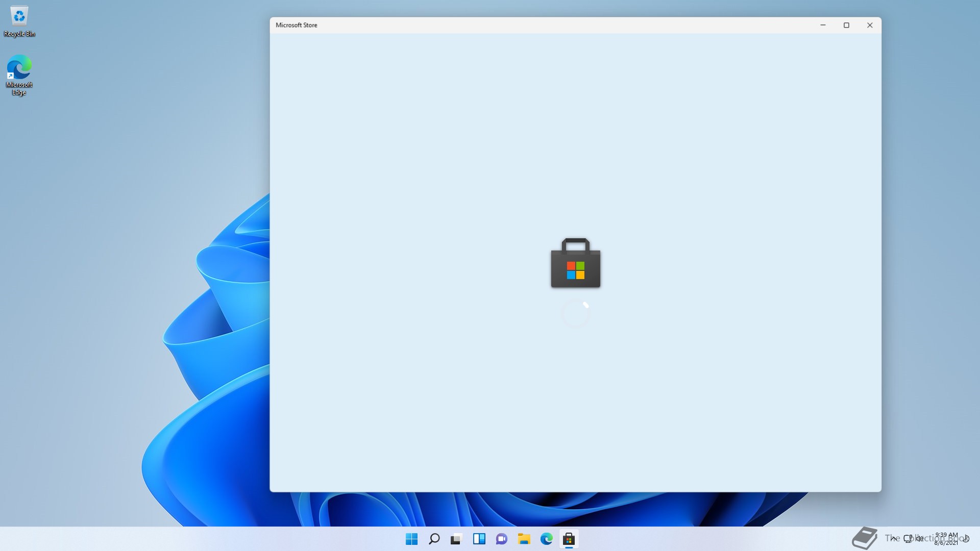
Task: Open network status tray icon
Action: 908,539
